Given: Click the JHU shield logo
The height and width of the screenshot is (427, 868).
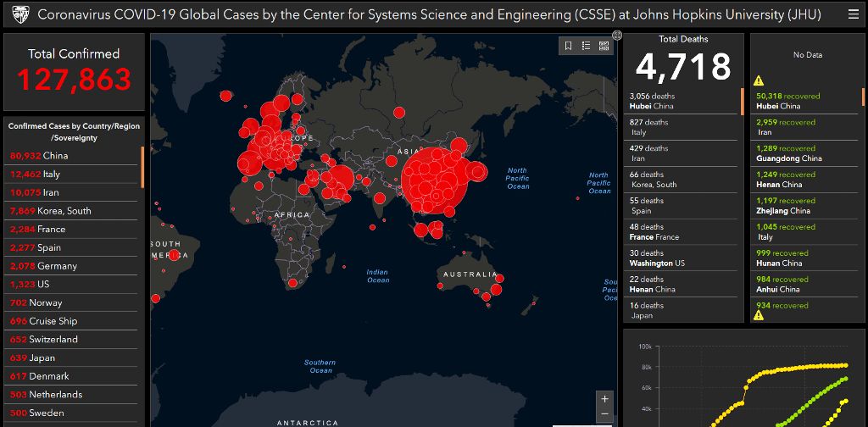Looking at the screenshot, I should click(x=20, y=14).
